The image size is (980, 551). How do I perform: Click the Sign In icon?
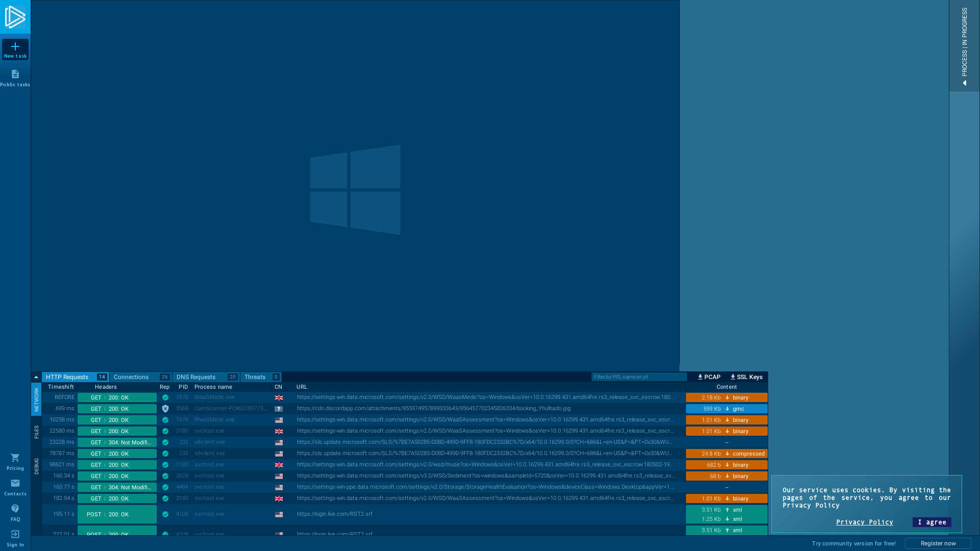click(15, 534)
